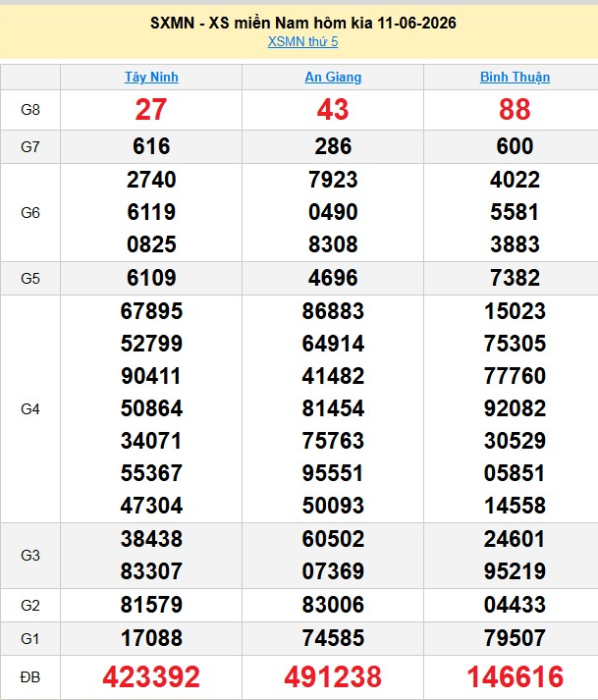
Task: Click G6 number 0490
Action: 333,212
